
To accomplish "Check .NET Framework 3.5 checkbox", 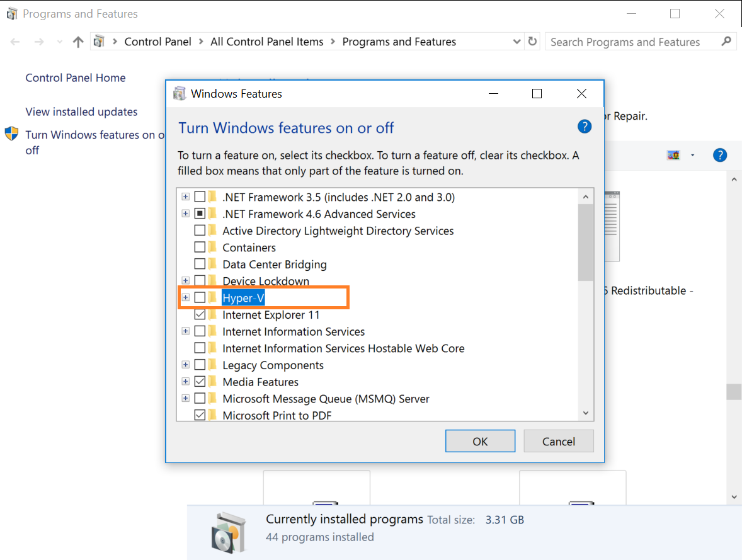I will pos(200,197).
